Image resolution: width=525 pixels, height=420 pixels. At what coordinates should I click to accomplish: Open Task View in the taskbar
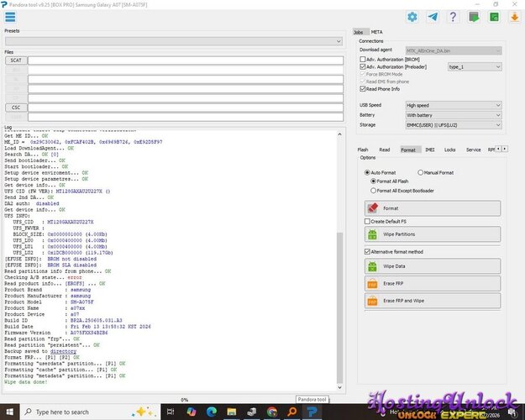[171, 412]
